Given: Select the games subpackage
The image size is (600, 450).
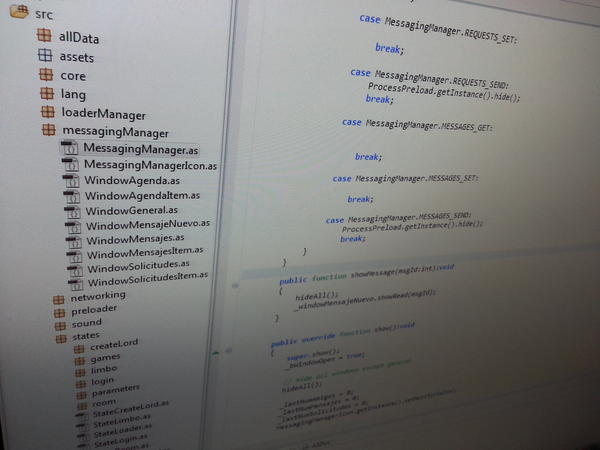Looking at the screenshot, I should tap(105, 358).
